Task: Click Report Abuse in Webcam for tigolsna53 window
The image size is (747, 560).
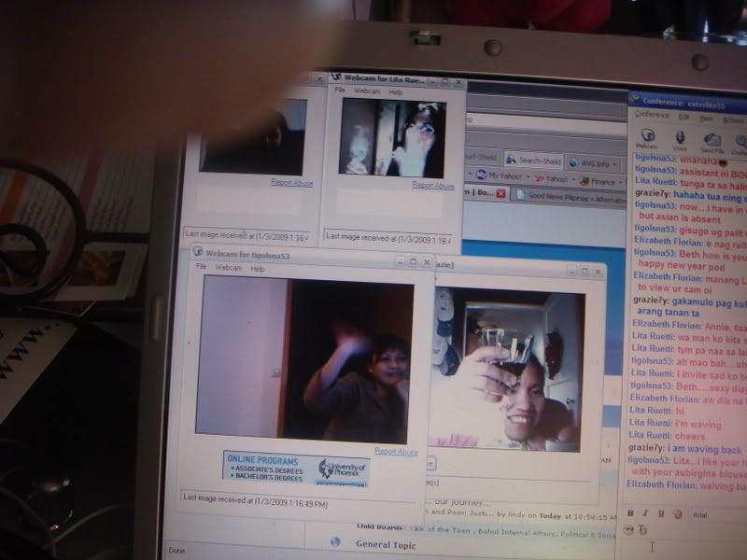Action: (396, 451)
